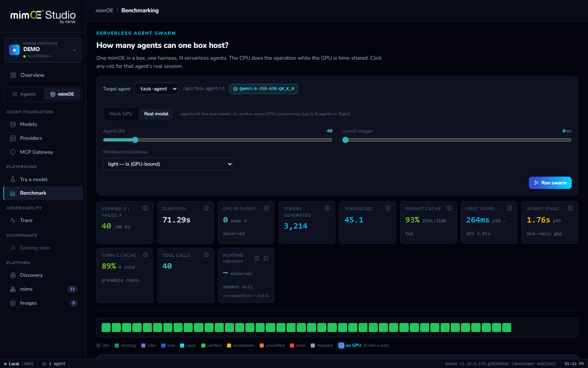Click the Models database icon
This screenshot has height=368, width=588.
pos(13,124)
